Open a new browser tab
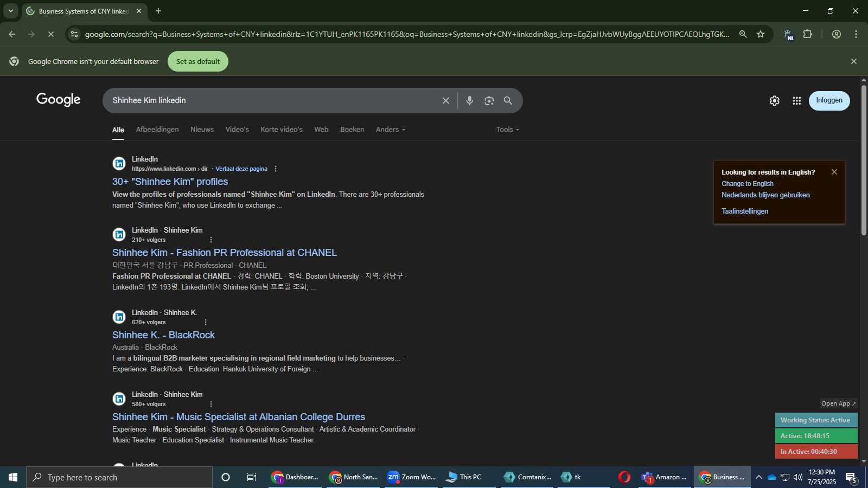Screen dimensions: 868x488 (158, 11)
